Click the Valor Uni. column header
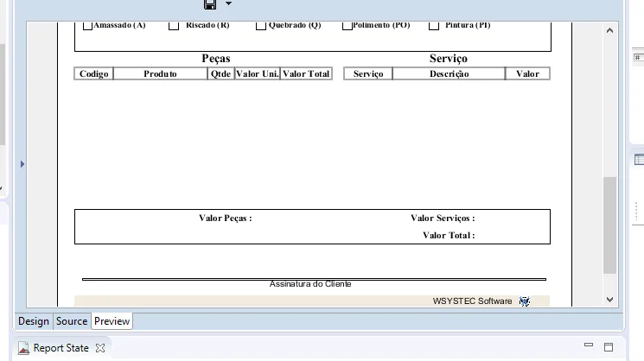Image resolution: width=644 pixels, height=361 pixels. (x=257, y=74)
